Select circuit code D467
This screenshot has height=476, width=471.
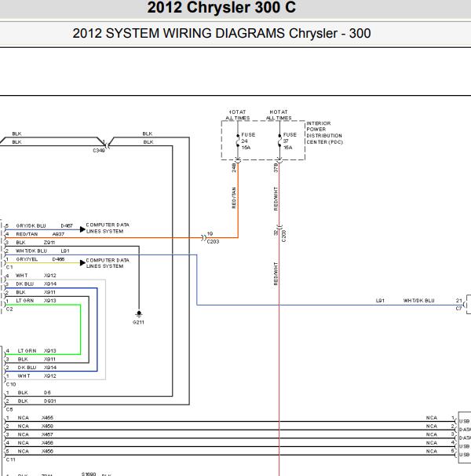[67, 226]
